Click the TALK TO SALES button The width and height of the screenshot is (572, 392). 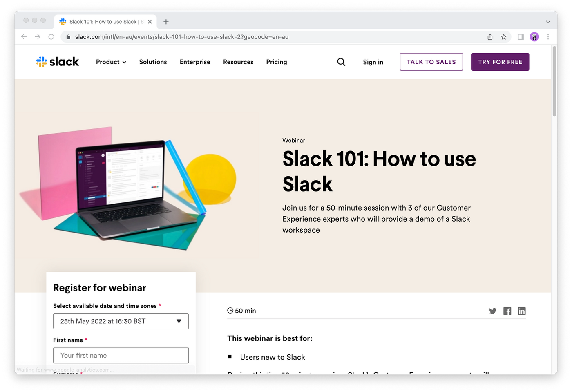431,62
